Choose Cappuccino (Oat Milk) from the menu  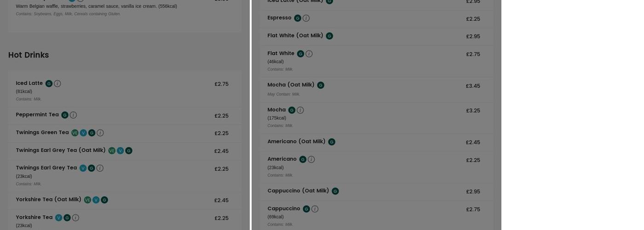(x=298, y=191)
